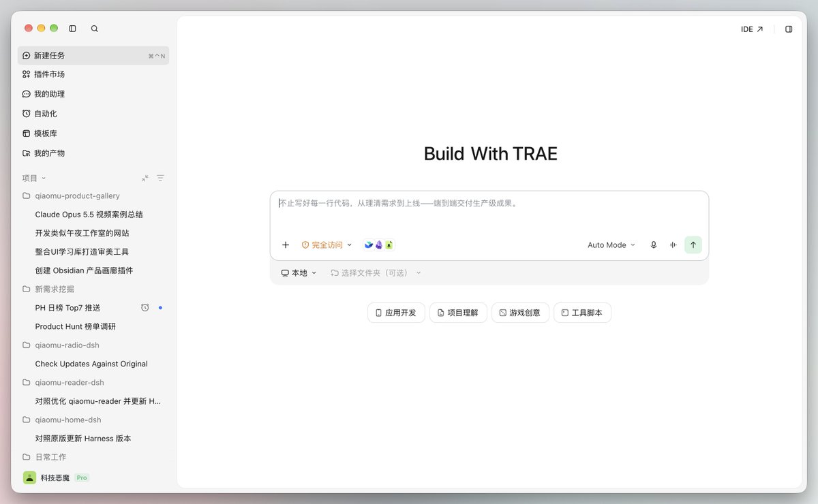The image size is (818, 504).
Task: Go to 我的助理 in sidebar
Action: 93,94
